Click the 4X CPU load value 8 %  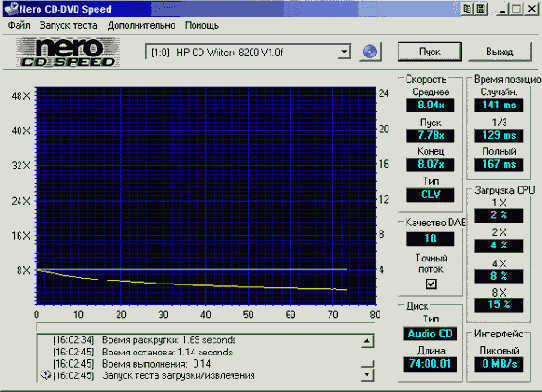[498, 276]
